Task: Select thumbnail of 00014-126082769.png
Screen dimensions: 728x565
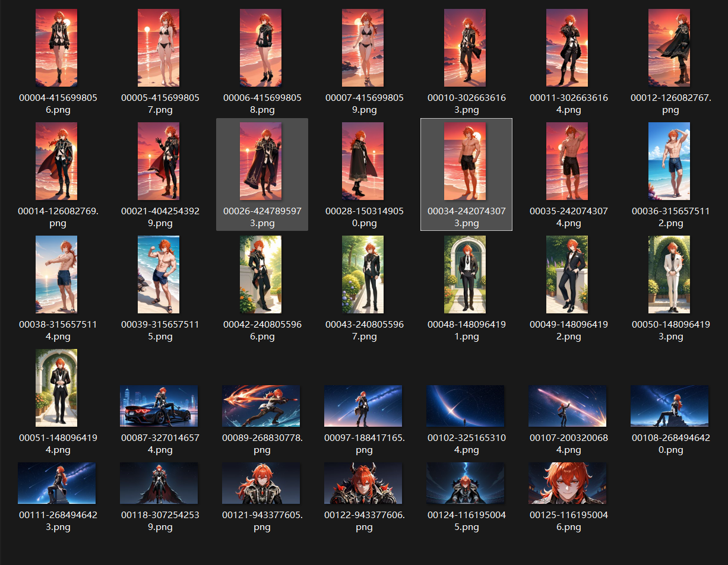Action: tap(56, 161)
